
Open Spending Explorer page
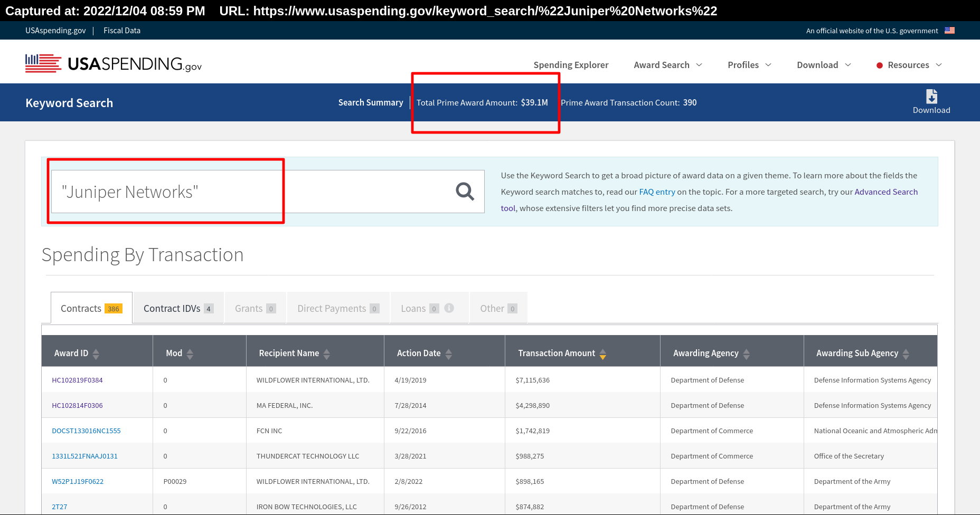pyautogui.click(x=571, y=65)
